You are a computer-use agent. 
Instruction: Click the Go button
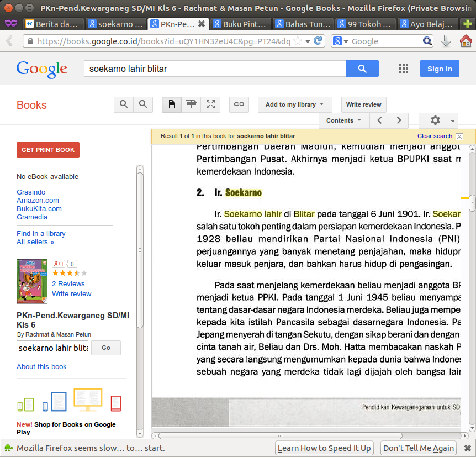pos(106,348)
